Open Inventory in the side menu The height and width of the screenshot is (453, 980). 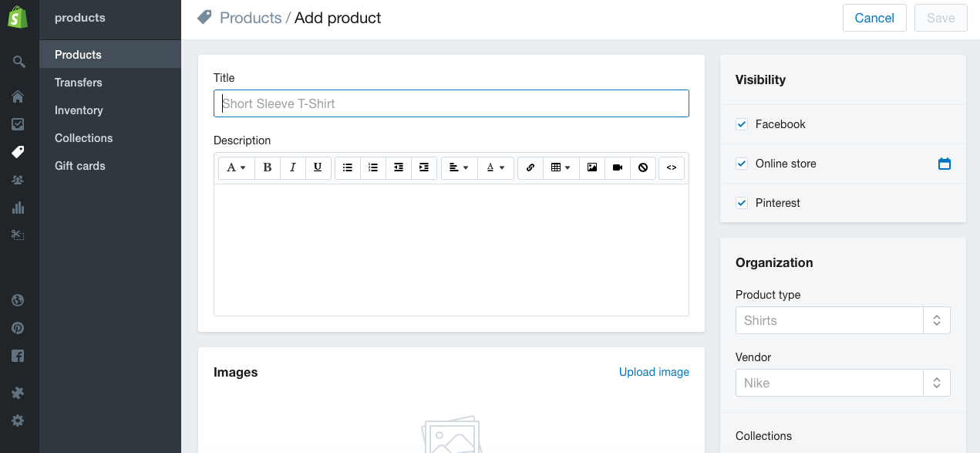tap(79, 110)
